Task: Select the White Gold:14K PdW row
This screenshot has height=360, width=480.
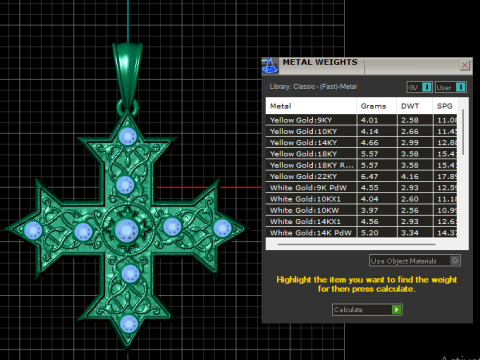Action: point(361,233)
